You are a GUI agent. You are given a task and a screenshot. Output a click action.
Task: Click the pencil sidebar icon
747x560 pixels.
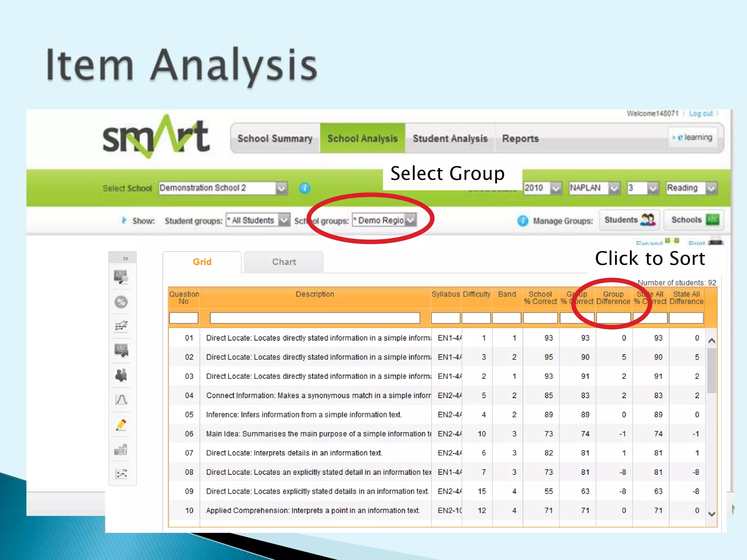coord(121,425)
